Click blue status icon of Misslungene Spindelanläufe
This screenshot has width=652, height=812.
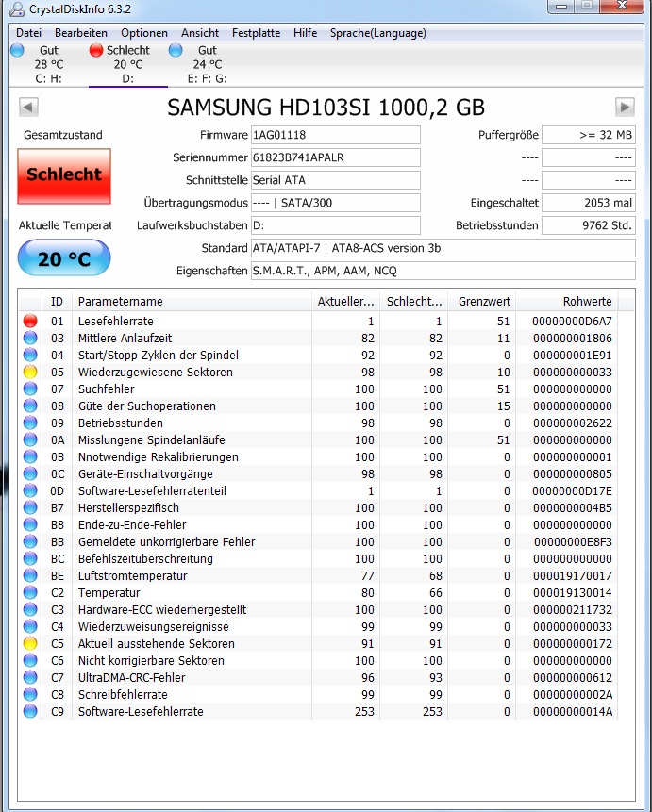coord(30,440)
